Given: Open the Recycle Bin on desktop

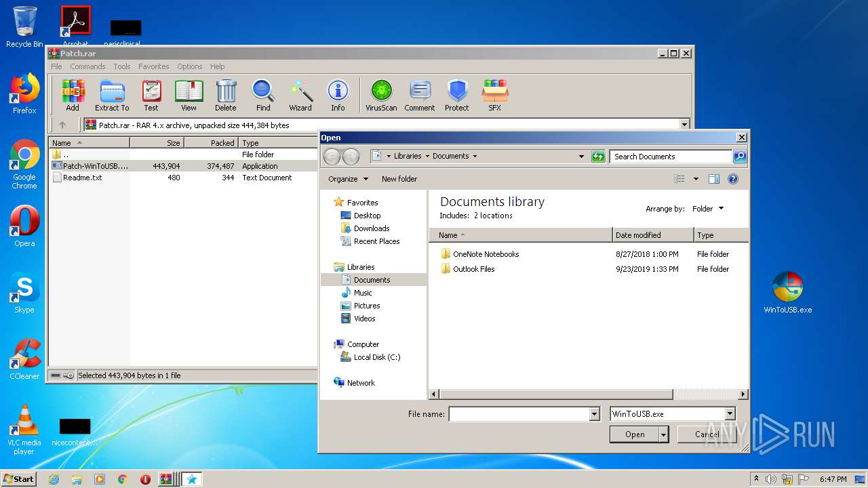Looking at the screenshot, I should point(24,27).
